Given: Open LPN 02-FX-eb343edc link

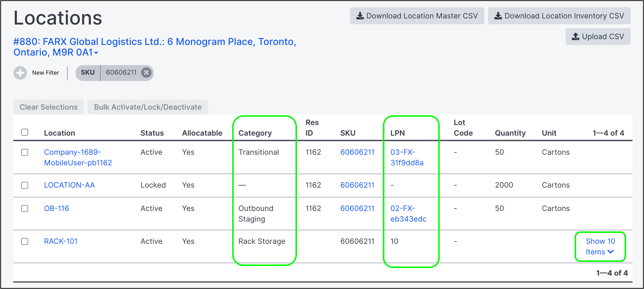Looking at the screenshot, I should point(408,214).
